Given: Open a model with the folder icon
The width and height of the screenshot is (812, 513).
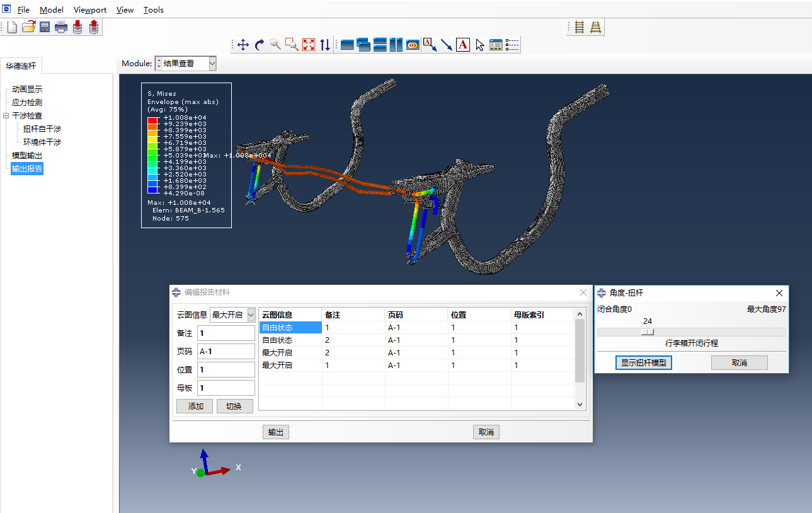Looking at the screenshot, I should [28, 27].
